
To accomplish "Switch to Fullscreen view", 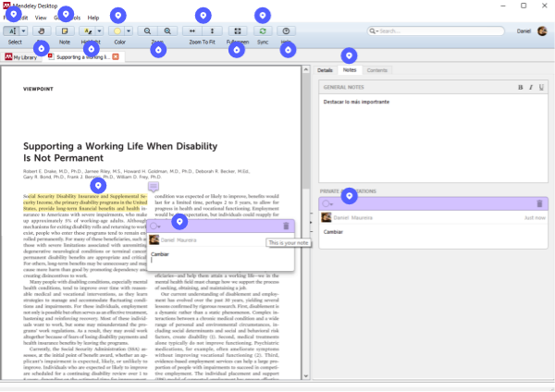I will [238, 31].
